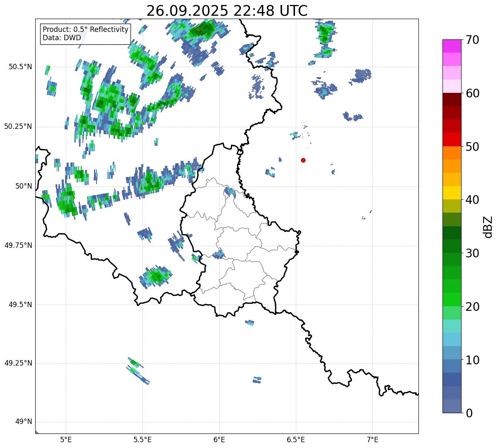Pick the slate-blue bottom swatch of colorbar
498x448 pixels.
[452, 406]
